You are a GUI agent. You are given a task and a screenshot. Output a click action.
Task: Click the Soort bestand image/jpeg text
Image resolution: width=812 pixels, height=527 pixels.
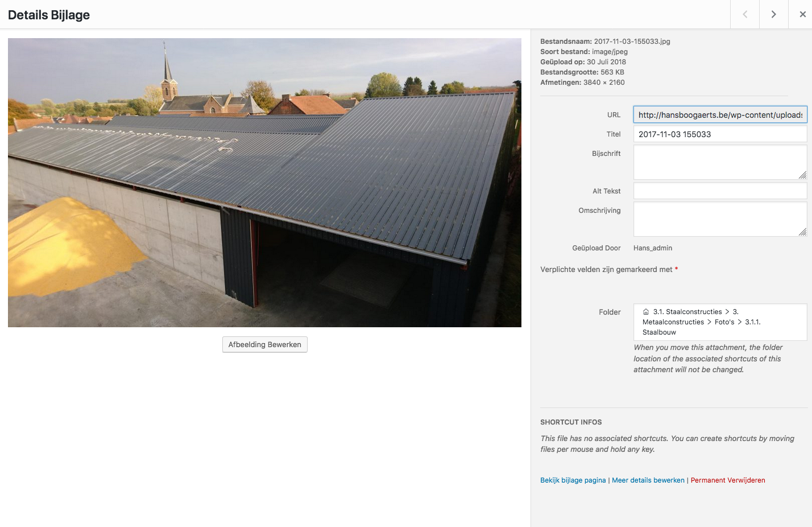tap(584, 52)
